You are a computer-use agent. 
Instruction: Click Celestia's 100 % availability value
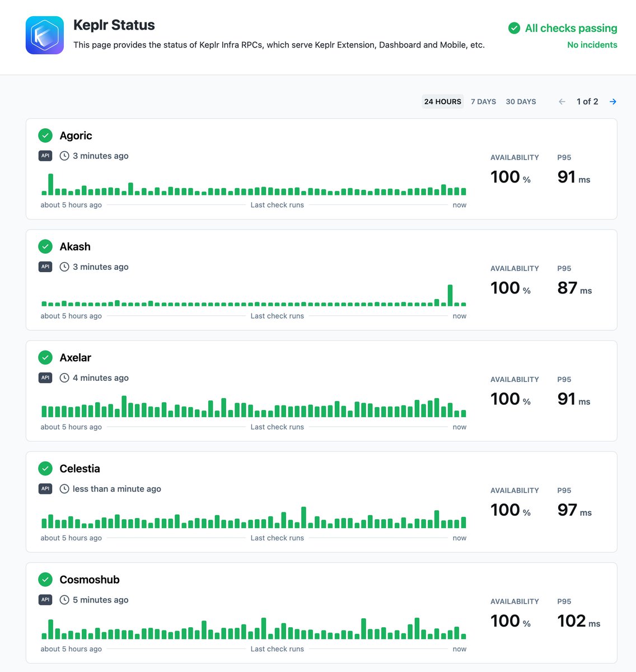511,510
